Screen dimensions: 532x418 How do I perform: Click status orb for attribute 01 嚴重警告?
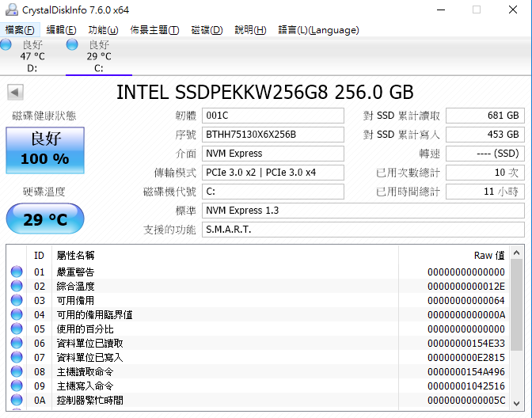(17, 272)
